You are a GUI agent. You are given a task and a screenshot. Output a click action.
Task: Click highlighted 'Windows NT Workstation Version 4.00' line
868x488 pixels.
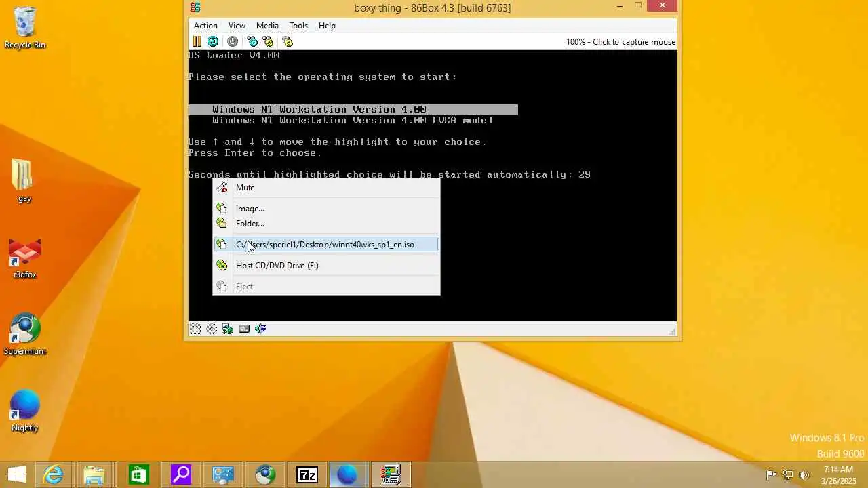[x=353, y=109]
